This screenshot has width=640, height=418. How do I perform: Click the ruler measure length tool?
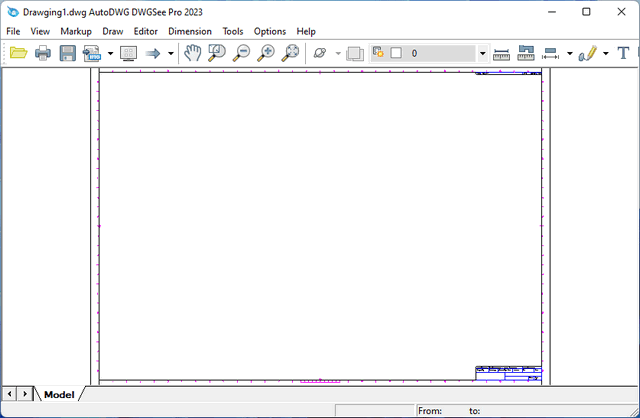502,53
